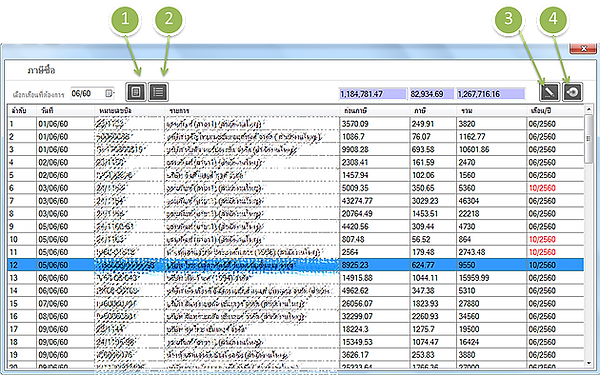Select the tax cell 2260.93
Viewport: 600px width, 375px height.
[x=433, y=316]
